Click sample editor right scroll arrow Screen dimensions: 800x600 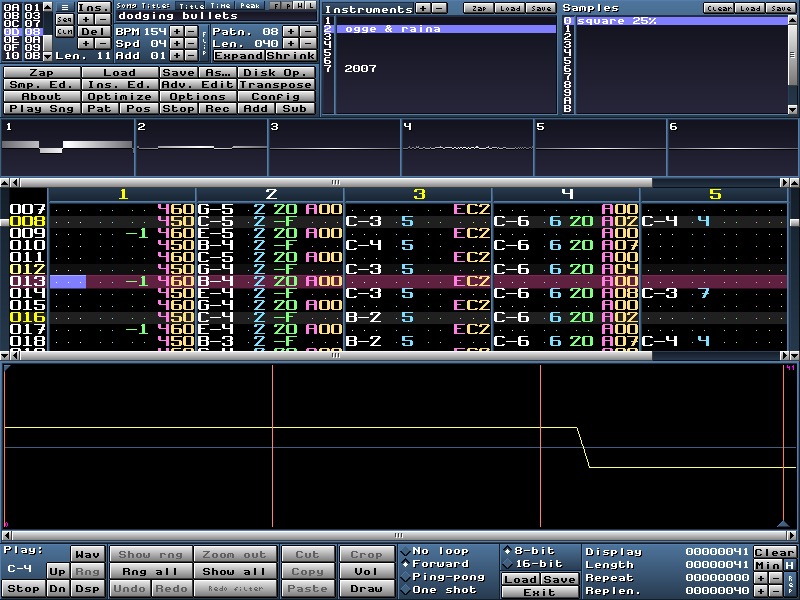(791, 535)
